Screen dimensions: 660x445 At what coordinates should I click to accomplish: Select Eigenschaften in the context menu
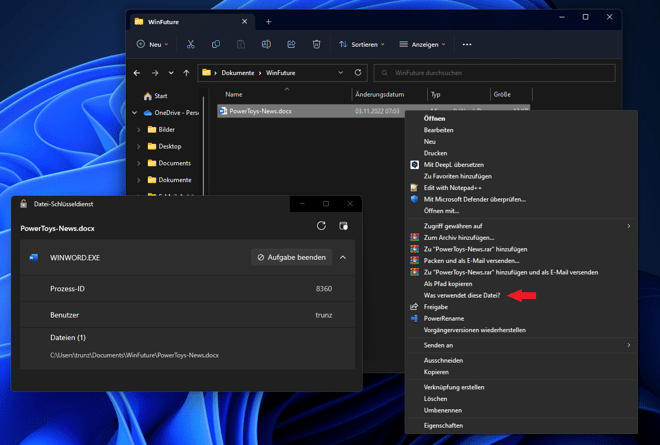[443, 425]
